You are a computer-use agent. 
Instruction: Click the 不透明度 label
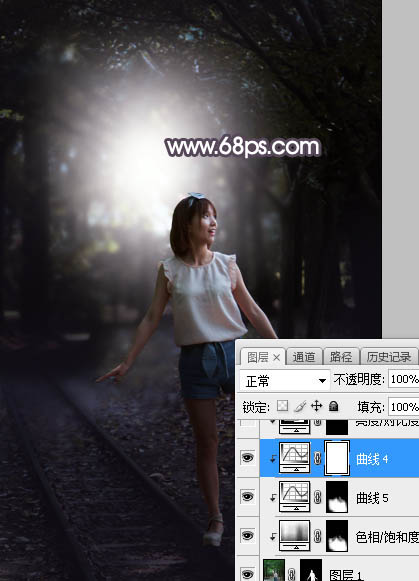pos(359,379)
